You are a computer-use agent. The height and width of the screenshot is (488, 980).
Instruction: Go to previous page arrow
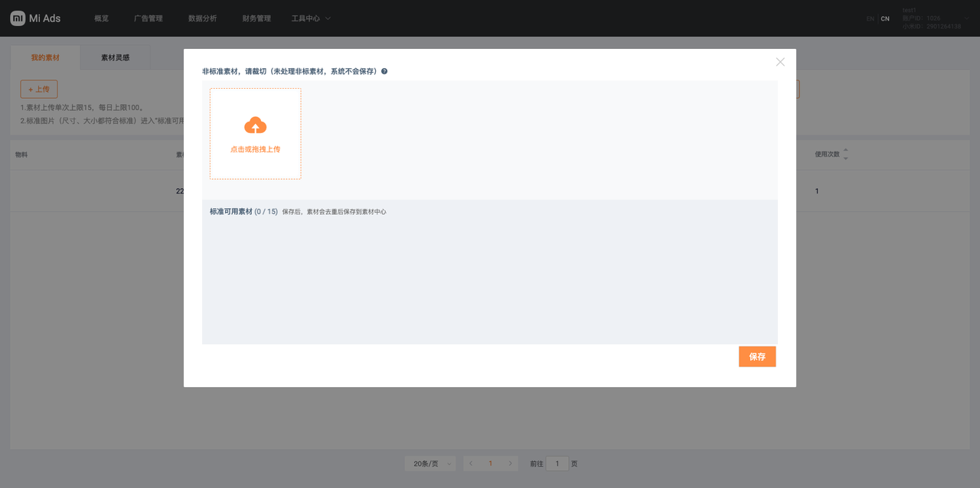click(x=471, y=464)
